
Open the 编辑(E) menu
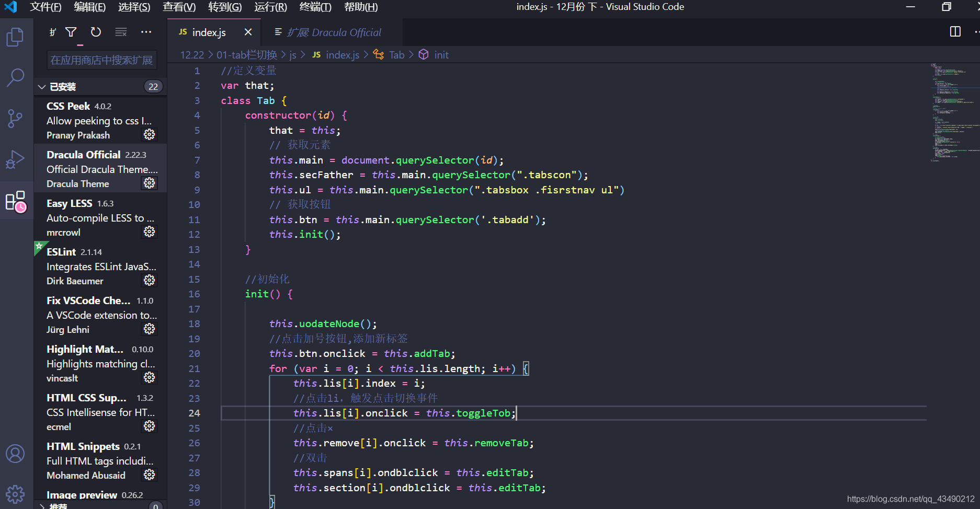tap(90, 7)
